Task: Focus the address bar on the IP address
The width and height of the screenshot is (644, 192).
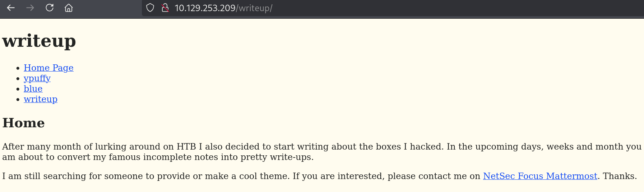Action: [x=205, y=8]
